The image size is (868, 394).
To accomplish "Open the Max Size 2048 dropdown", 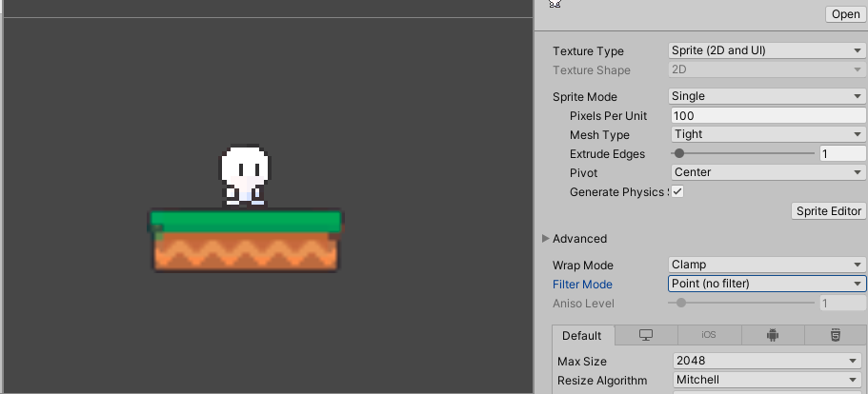I will (769, 361).
